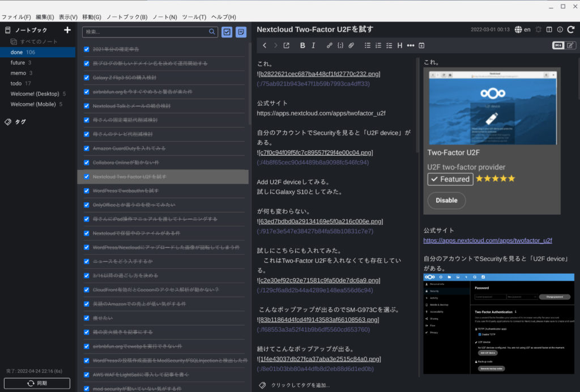Collapse the ノートブック section header
580x392 pixels.
click(31, 30)
